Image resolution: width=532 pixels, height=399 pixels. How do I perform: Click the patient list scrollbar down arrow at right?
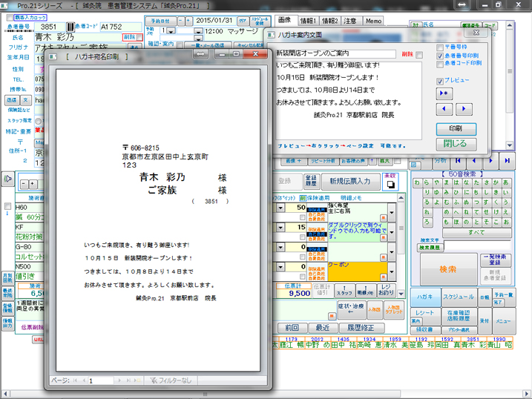[x=509, y=145]
